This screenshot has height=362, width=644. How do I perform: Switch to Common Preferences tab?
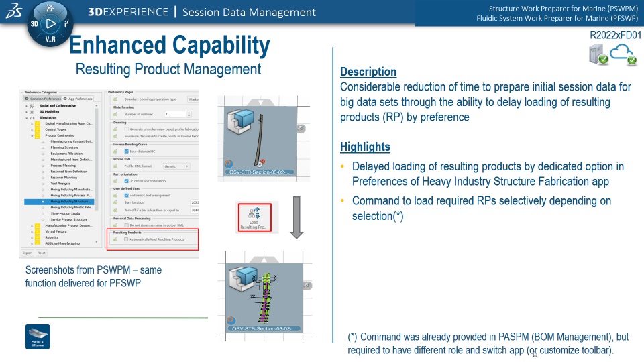click(x=43, y=99)
